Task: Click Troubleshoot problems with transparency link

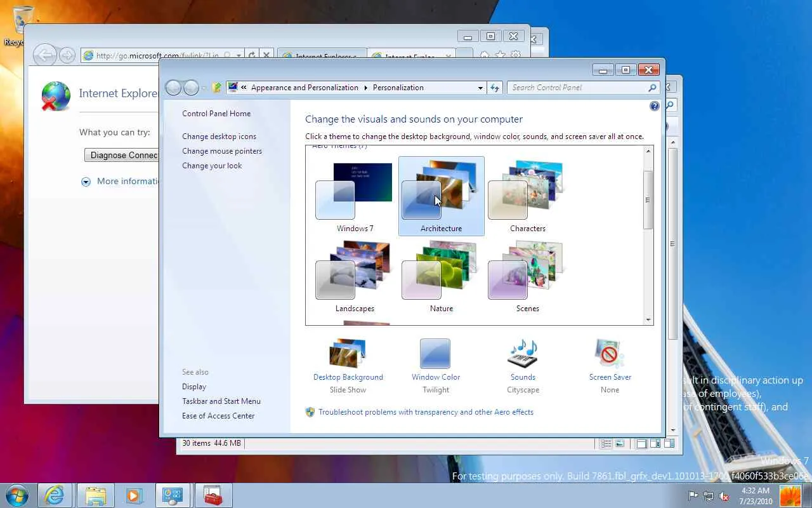Action: pos(426,412)
